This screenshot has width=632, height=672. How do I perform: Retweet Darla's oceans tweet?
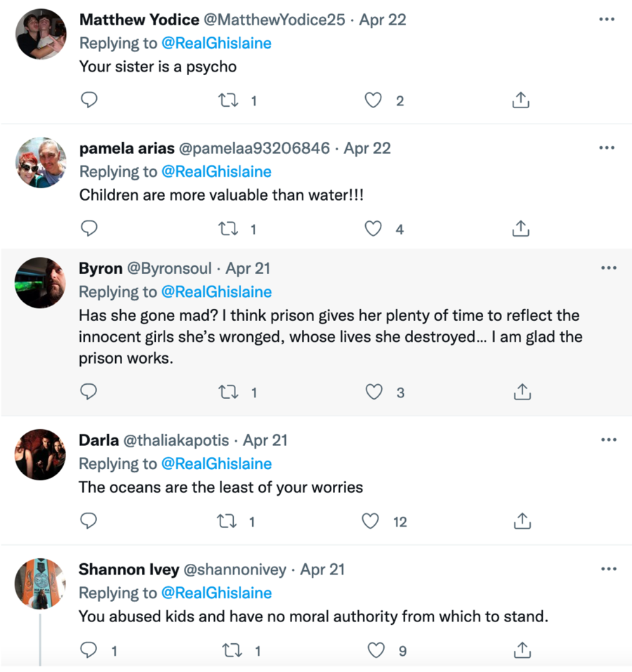point(228,521)
